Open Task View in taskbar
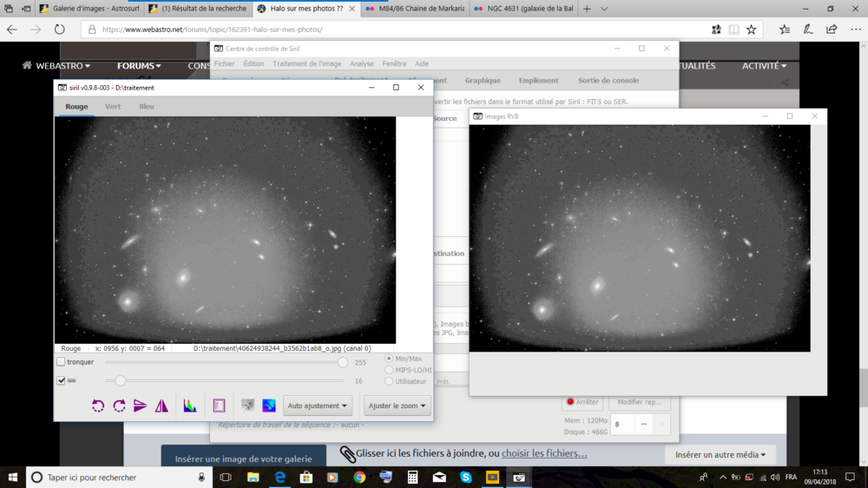Screen dimensions: 868x488 tap(226, 477)
